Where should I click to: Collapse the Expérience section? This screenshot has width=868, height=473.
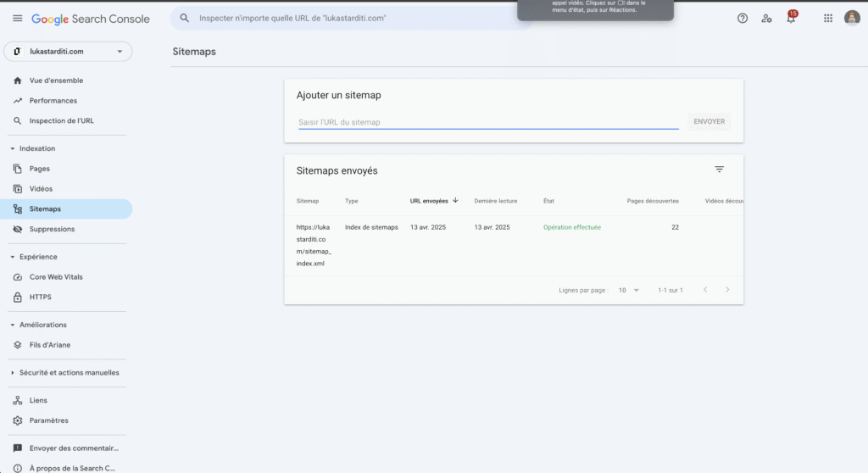(x=12, y=257)
